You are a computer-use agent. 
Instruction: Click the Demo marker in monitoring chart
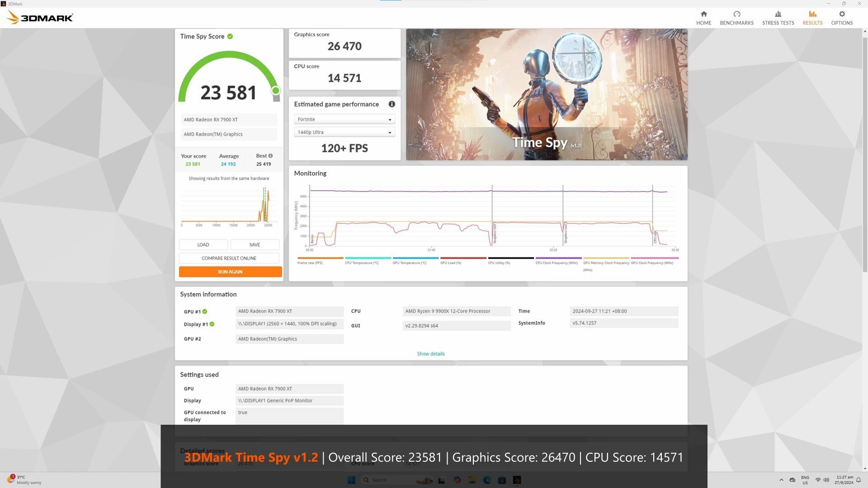click(x=312, y=239)
